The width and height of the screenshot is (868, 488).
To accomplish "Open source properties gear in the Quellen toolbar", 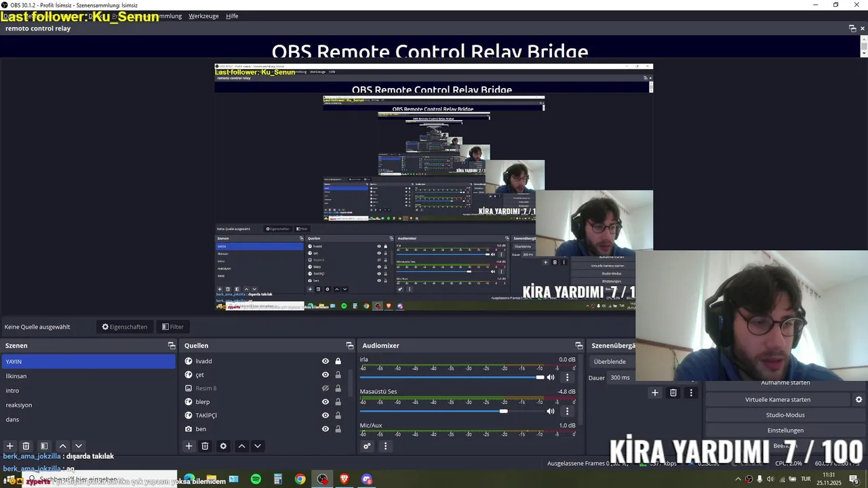I will pyautogui.click(x=223, y=446).
